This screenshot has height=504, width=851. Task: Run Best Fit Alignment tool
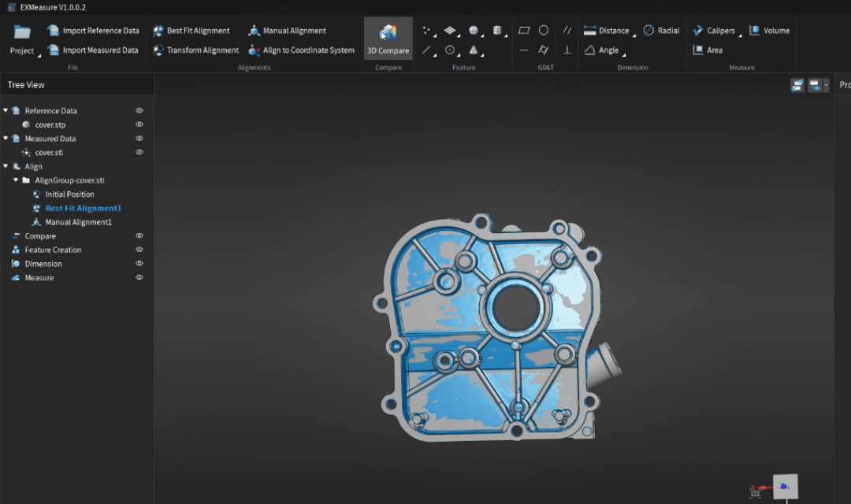pos(191,31)
